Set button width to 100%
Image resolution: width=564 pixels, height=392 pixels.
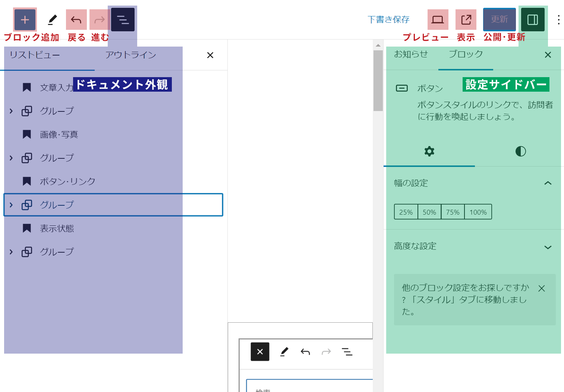pyautogui.click(x=478, y=212)
